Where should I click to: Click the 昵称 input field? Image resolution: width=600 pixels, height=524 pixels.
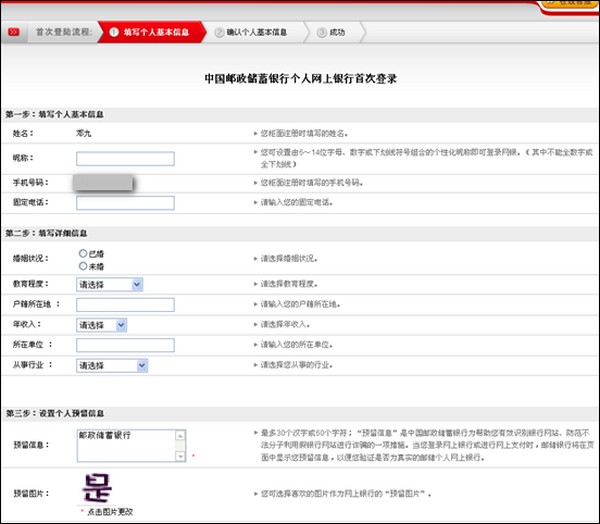[x=125, y=159]
